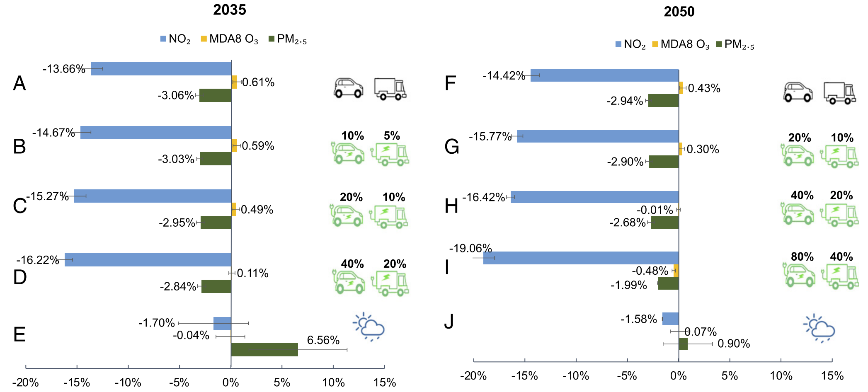This screenshot has height=392, width=868.
Task: Select the green electric car icon labeled 10%
Action: 348,153
